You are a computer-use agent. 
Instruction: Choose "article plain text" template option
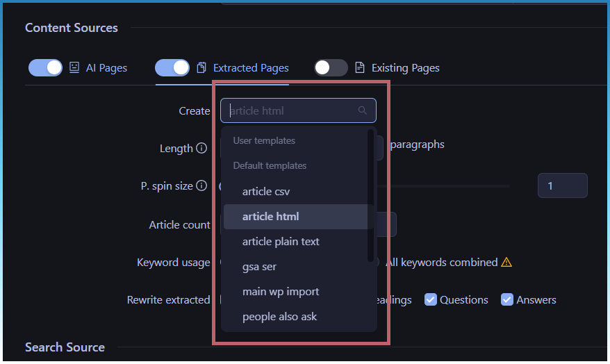click(x=281, y=242)
